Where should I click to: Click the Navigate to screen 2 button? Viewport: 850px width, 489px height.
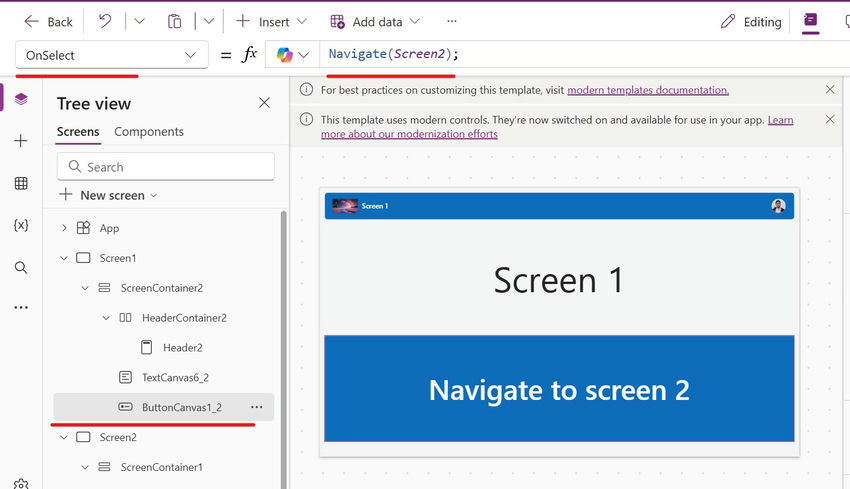(x=559, y=388)
